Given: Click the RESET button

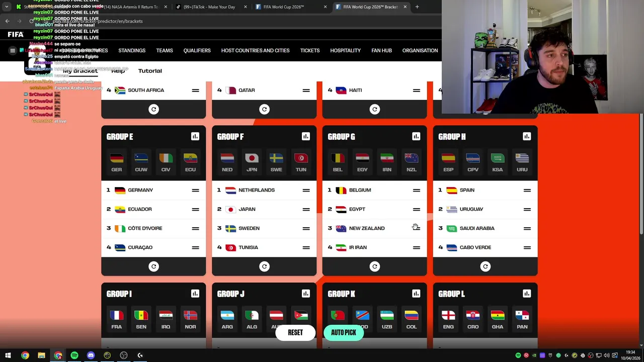Looking at the screenshot, I should point(295,332).
